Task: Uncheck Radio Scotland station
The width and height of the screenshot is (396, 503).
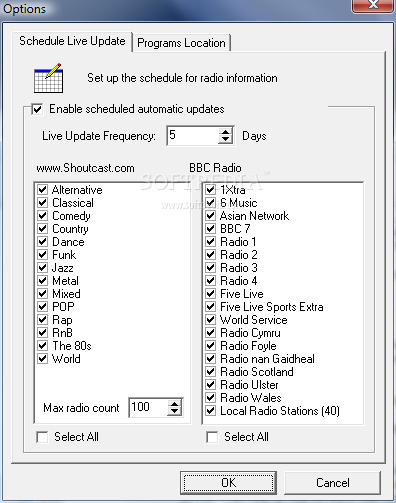Action: [210, 372]
